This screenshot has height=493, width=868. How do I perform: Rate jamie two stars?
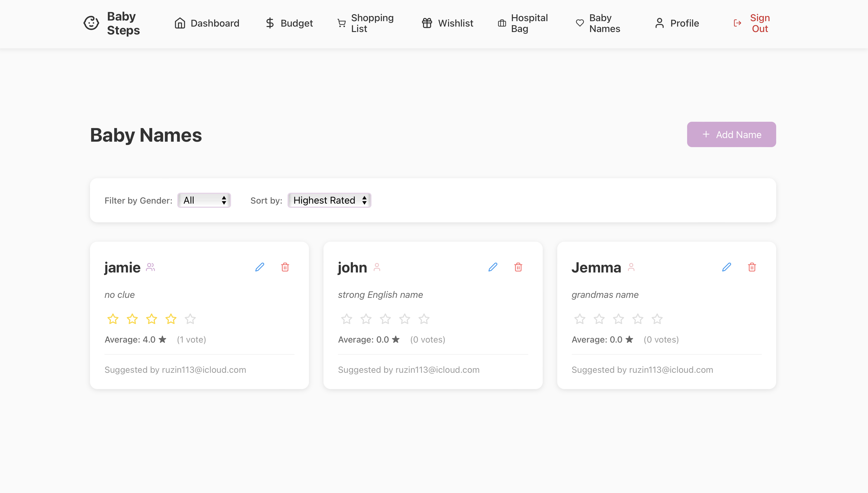click(132, 319)
